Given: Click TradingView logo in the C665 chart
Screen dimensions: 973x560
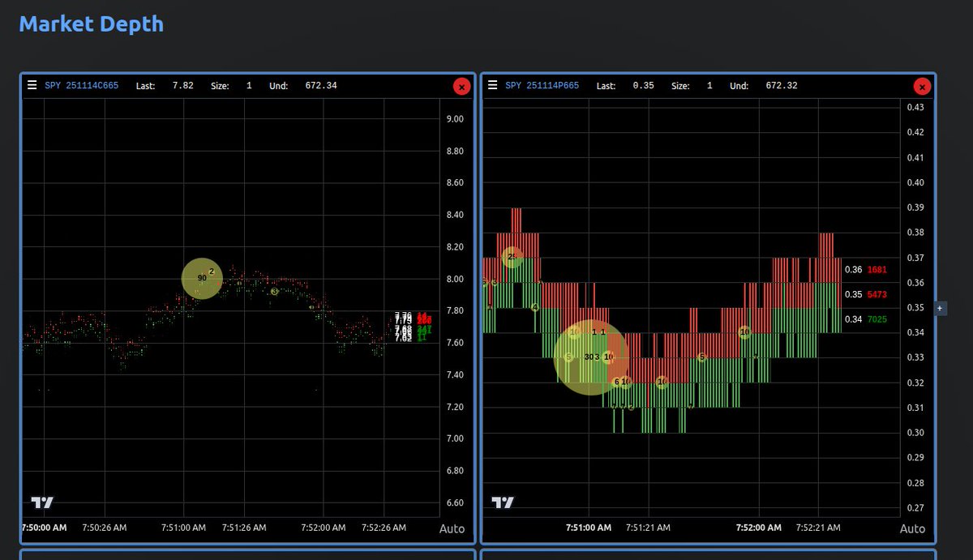Looking at the screenshot, I should (42, 502).
